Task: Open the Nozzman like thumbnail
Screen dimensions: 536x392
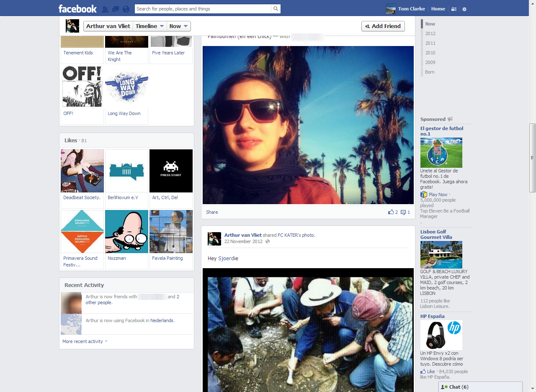Action: tap(126, 232)
